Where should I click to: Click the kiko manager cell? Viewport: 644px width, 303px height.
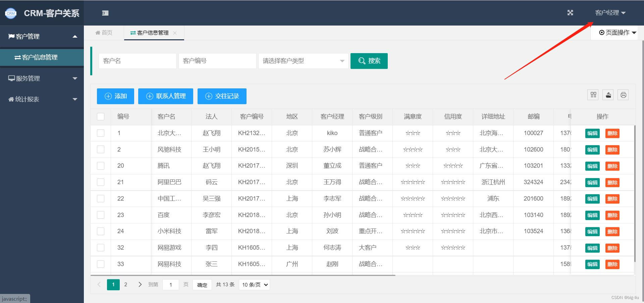[x=332, y=133]
